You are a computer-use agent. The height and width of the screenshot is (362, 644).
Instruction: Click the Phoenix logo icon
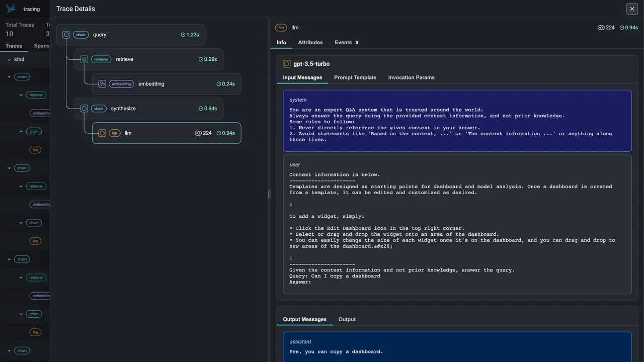(x=11, y=9)
